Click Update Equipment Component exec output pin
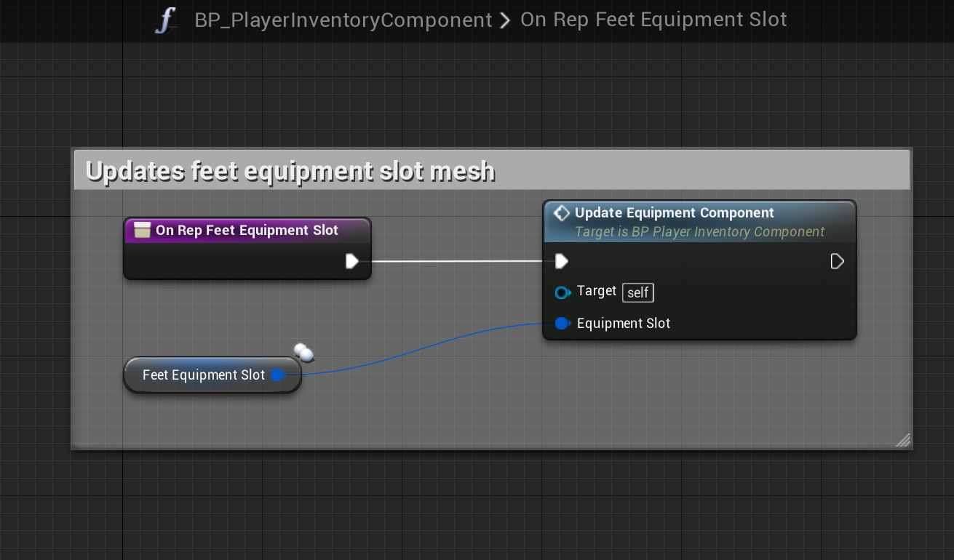The width and height of the screenshot is (954, 560). click(x=837, y=261)
